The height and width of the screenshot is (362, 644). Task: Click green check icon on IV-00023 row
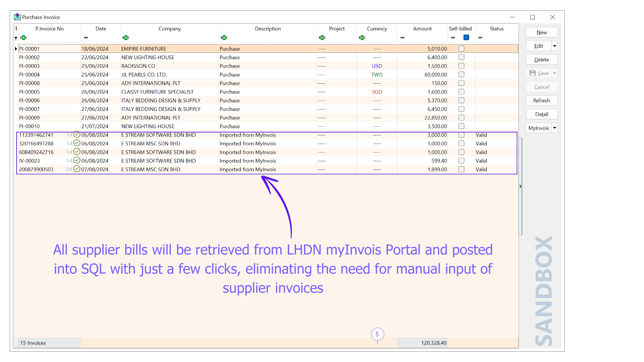click(77, 160)
